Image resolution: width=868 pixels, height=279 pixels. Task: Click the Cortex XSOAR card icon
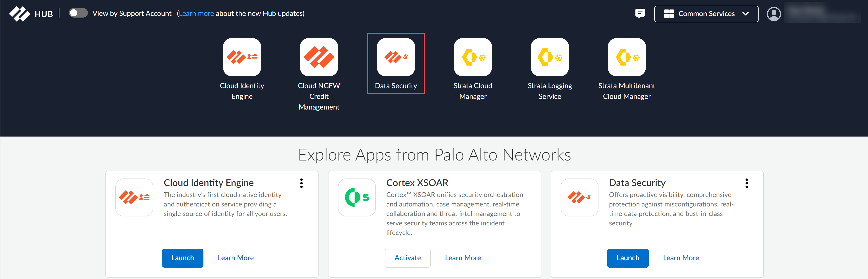pos(356,197)
